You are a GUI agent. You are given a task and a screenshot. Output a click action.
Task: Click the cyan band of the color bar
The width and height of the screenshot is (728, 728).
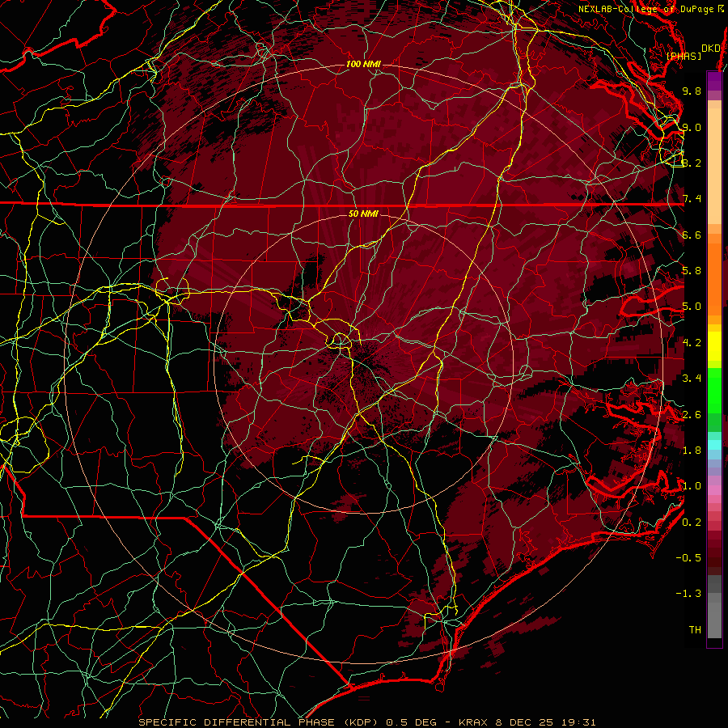point(714,445)
